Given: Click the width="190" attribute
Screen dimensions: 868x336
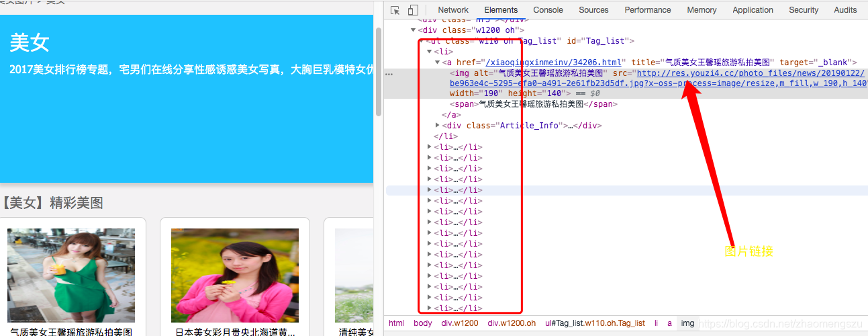Looking at the screenshot, I should [477, 93].
